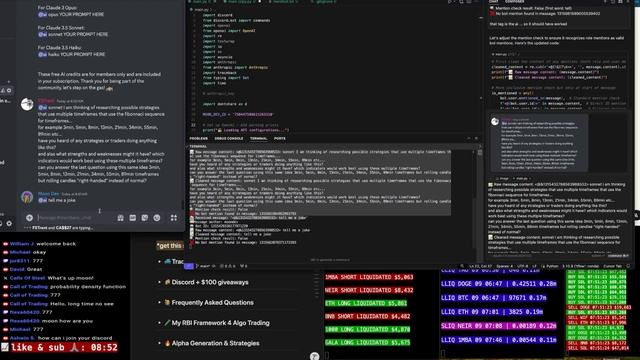Viewport: 640px width, 360px height.
Task: Switch to the PROBLEMS panel tab
Action: tap(199, 138)
